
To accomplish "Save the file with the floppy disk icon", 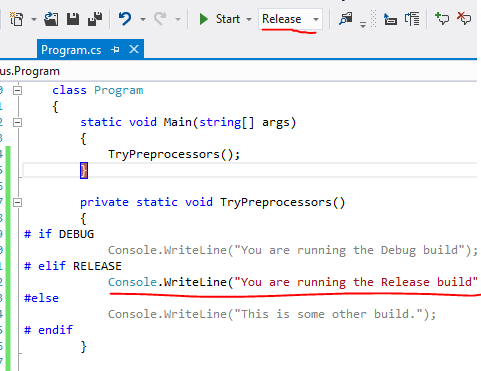I will tap(73, 19).
